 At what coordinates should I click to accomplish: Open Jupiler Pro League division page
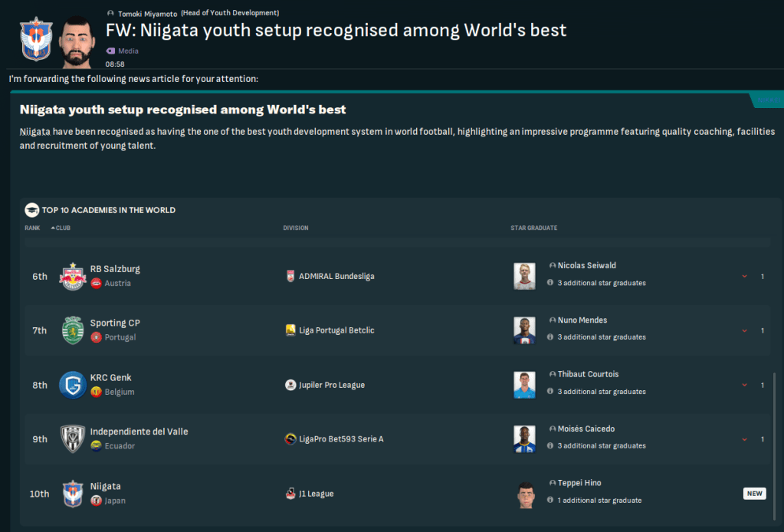pos(331,385)
